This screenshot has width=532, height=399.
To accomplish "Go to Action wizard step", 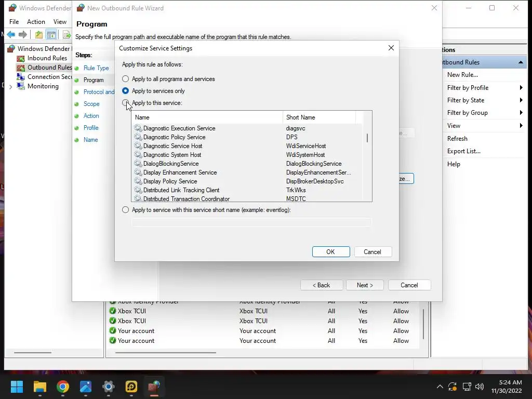I will 91,116.
